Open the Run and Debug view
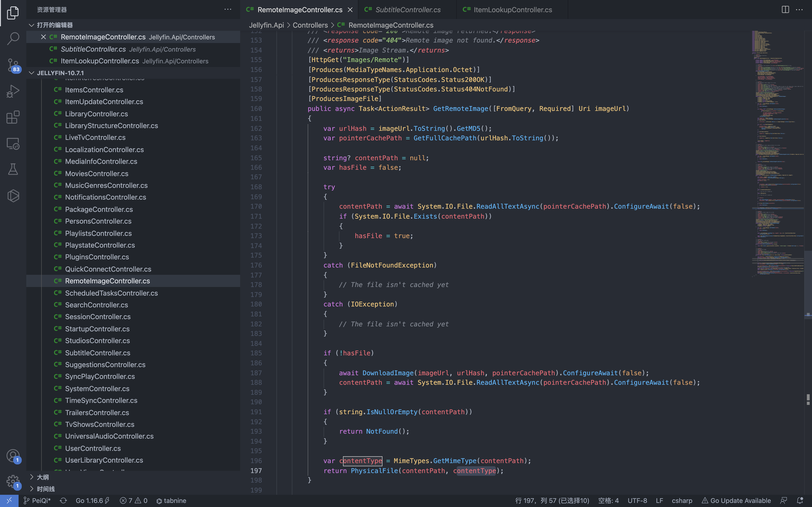The width and height of the screenshot is (812, 507). coord(13,91)
